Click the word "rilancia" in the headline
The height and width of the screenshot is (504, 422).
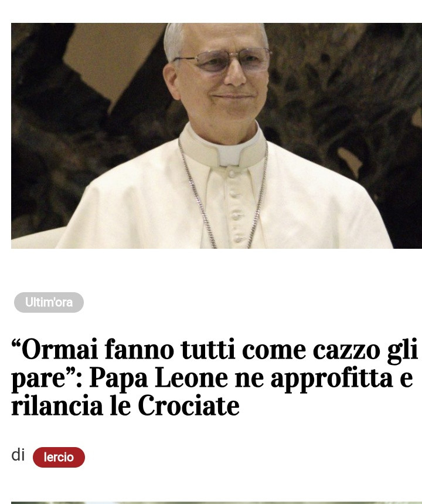[57, 405]
